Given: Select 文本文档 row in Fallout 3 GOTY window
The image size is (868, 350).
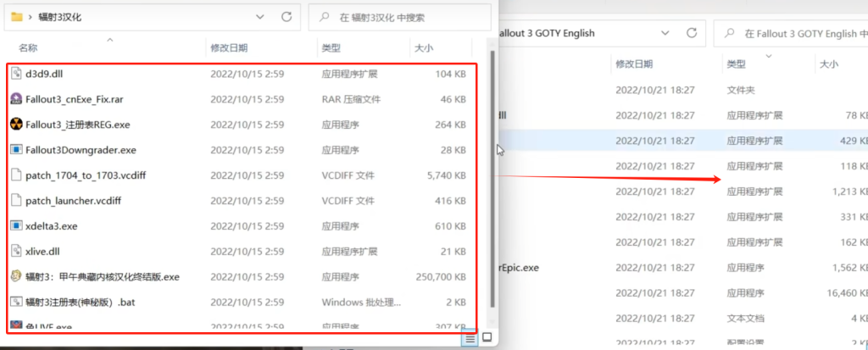Looking at the screenshot, I should (x=683, y=319).
